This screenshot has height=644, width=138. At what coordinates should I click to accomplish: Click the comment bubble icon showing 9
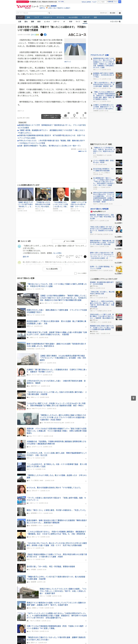click(x=32, y=35)
